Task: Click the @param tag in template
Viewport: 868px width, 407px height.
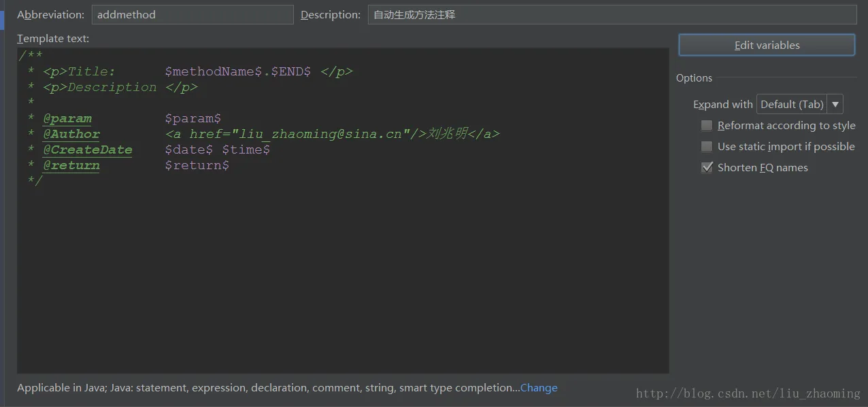Action: (x=67, y=118)
